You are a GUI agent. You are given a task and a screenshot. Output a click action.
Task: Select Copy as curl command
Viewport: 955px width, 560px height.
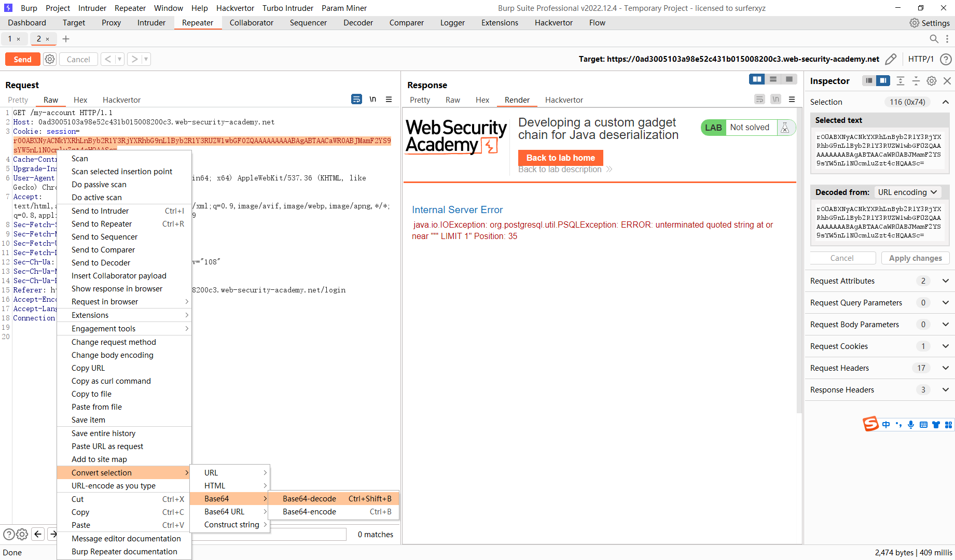(x=124, y=381)
